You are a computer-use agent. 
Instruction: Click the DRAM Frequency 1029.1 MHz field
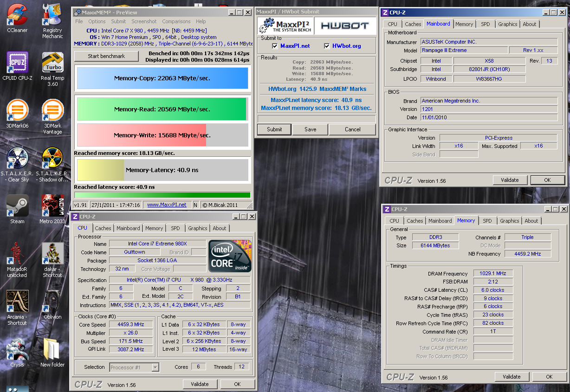point(493,274)
